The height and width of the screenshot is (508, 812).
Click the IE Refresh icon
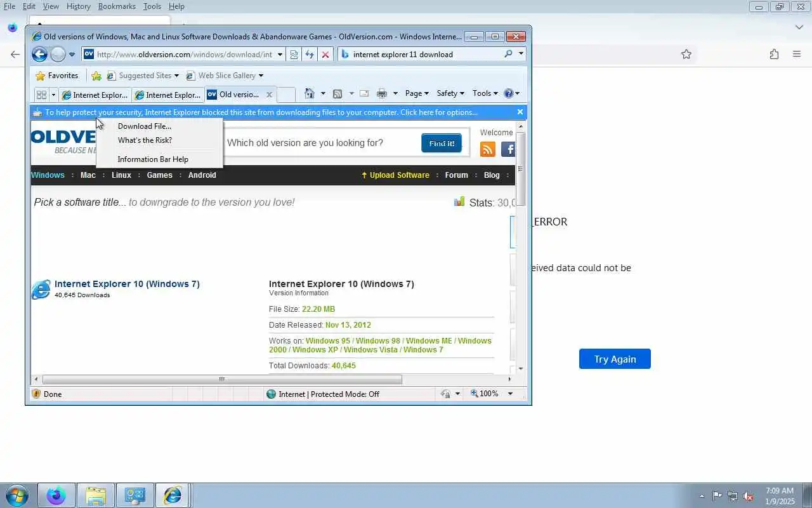click(x=310, y=55)
